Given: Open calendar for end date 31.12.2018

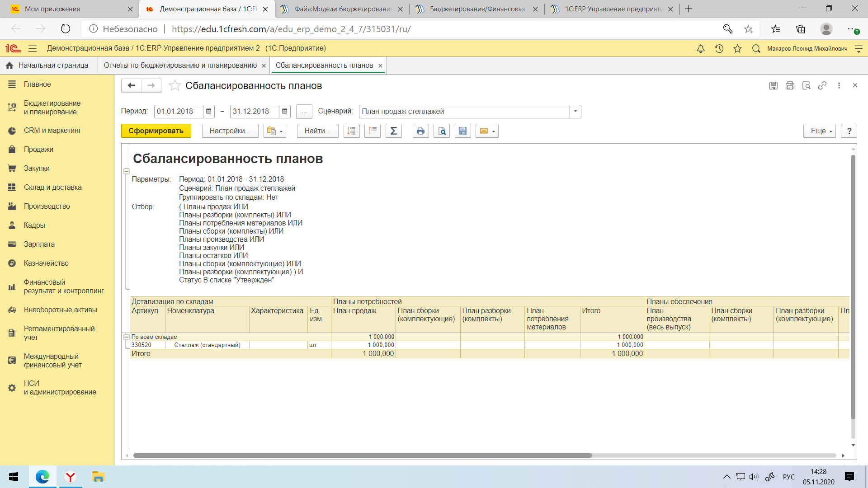Looking at the screenshot, I should point(284,111).
